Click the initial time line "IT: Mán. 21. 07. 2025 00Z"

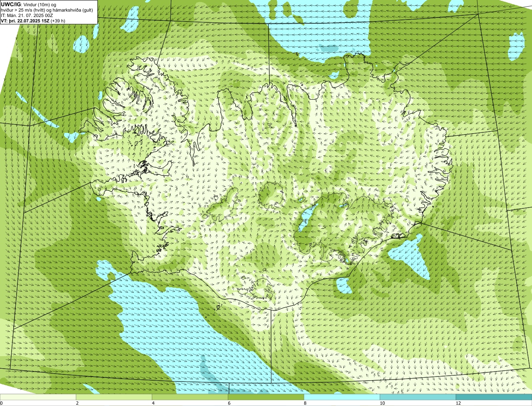tap(27, 15)
